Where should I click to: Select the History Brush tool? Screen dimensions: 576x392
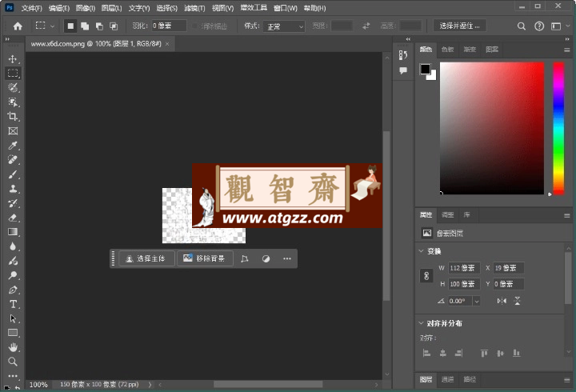click(13, 202)
